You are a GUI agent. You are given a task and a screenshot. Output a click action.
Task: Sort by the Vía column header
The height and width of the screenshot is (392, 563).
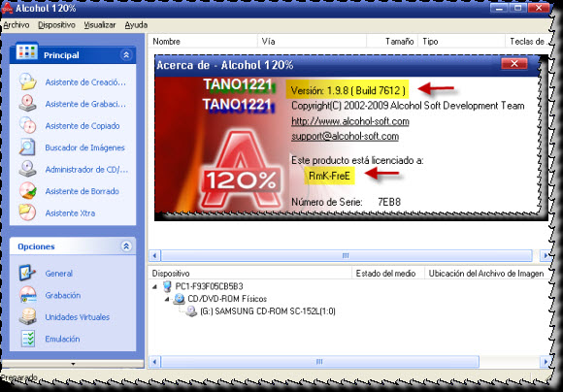tap(312, 42)
